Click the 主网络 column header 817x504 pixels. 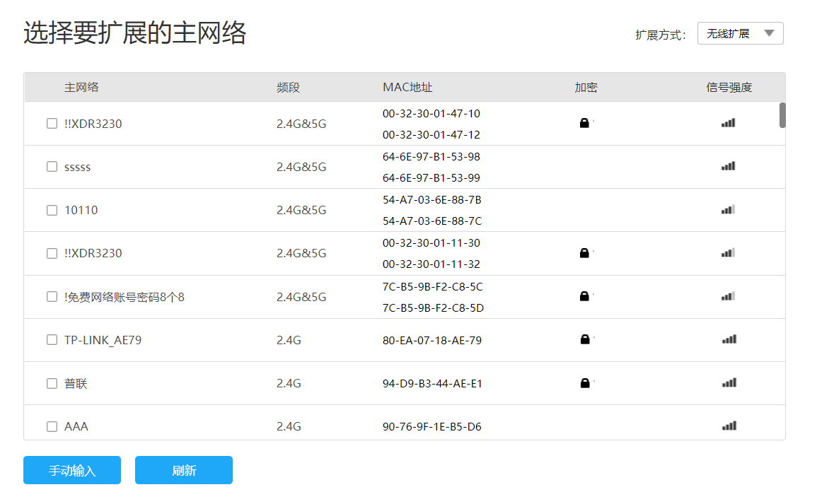(x=81, y=88)
